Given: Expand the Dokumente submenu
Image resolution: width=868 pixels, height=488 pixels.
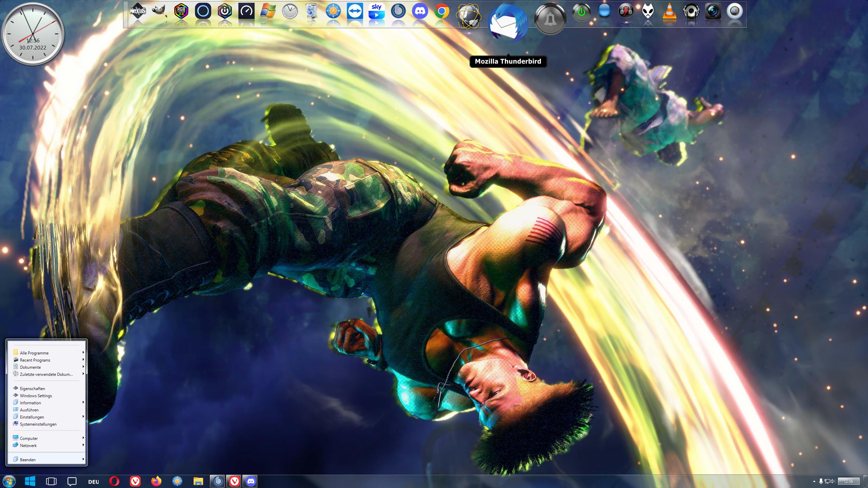Looking at the screenshot, I should 30,367.
